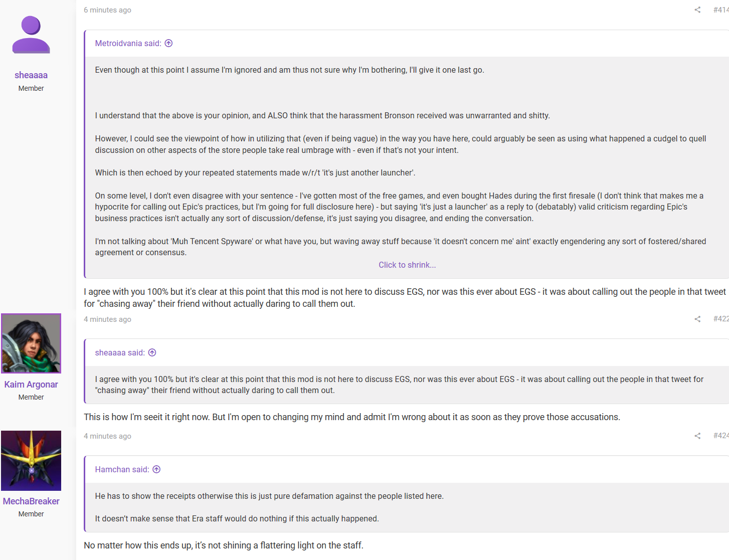Open "6 minutes ago" timestamp permalink

(107, 10)
